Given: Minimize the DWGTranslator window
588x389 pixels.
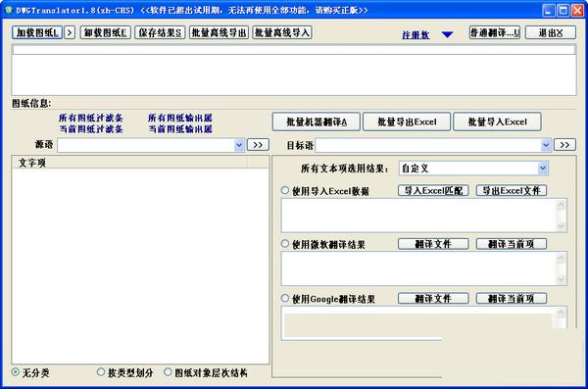Looking at the screenshot, I should pyautogui.click(x=549, y=11).
